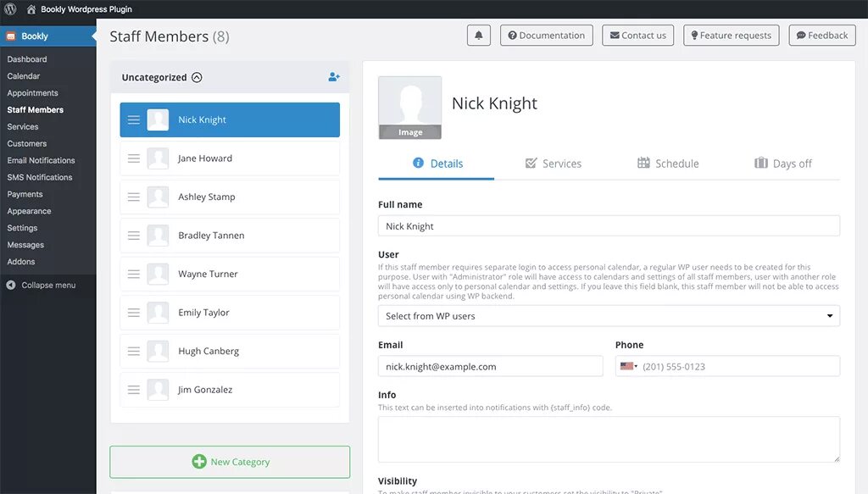This screenshot has height=494, width=868.
Task: Open the Documentation button
Action: (x=546, y=36)
